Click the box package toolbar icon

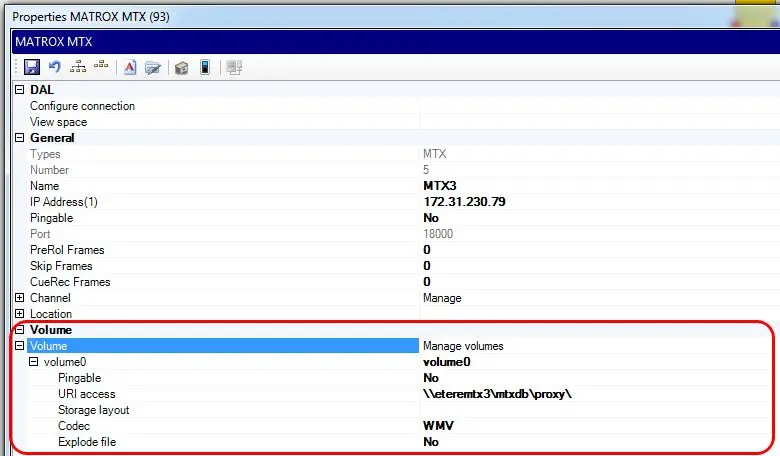pos(181,68)
